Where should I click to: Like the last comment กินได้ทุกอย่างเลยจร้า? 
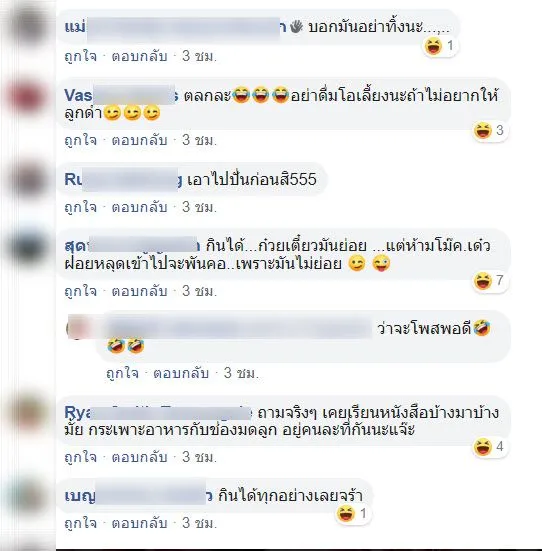[80, 523]
